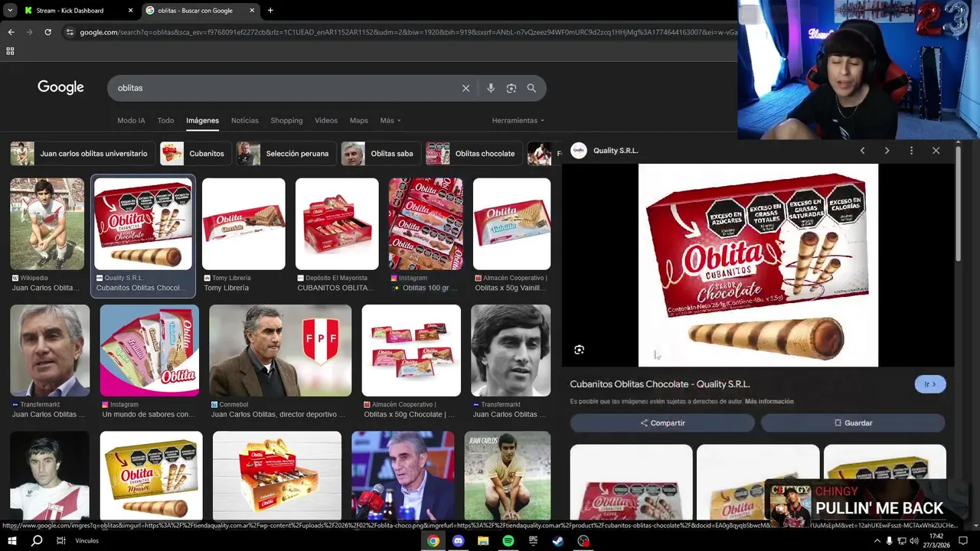Image resolution: width=980 pixels, height=551 pixels.
Task: Filter by Oblitas saba chip
Action: (x=380, y=154)
